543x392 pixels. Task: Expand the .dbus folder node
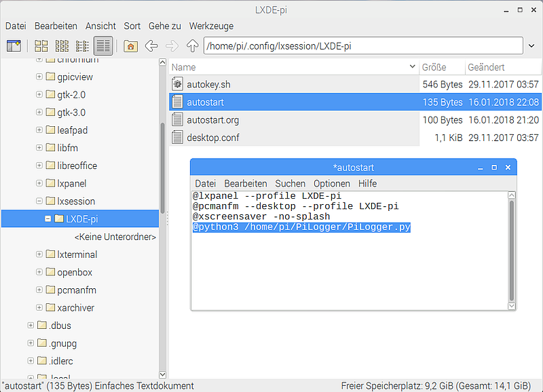[x=31, y=326]
